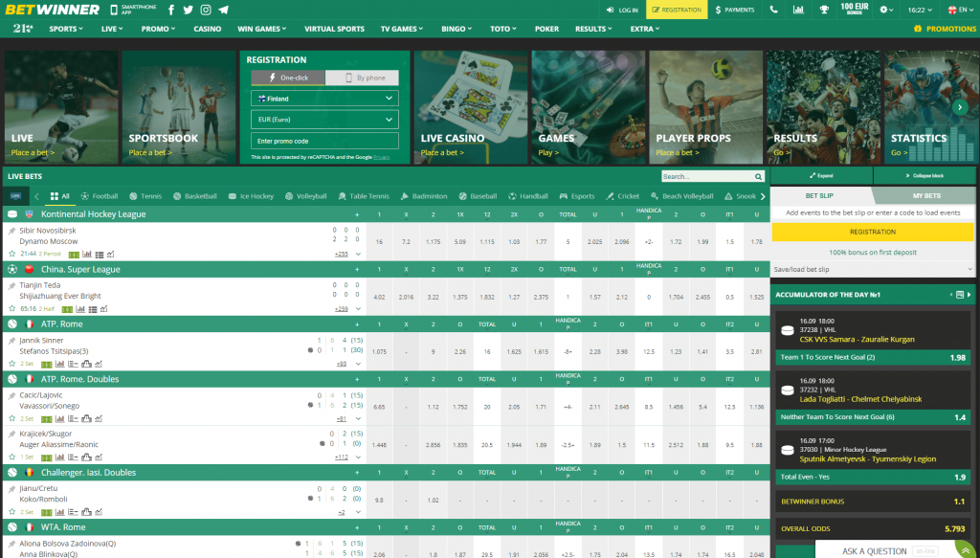Open the SPORTS menu
Screen dimensions: 980x558
coord(66,29)
